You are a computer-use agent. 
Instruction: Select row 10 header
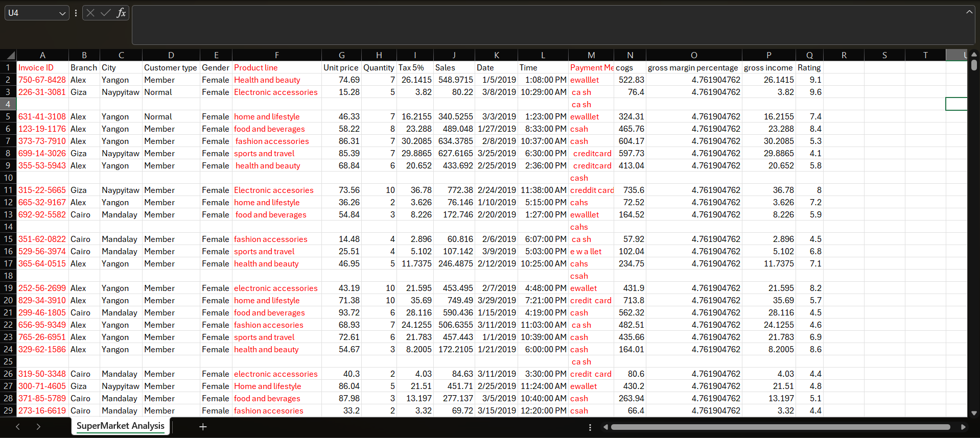(8, 178)
